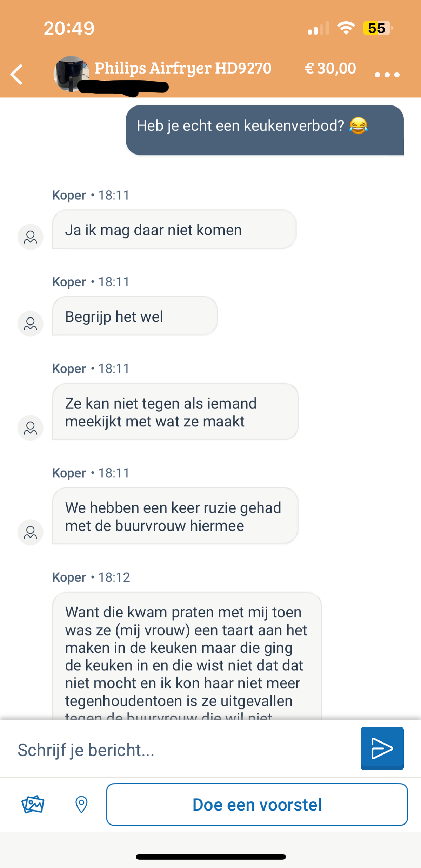
Task: Focus the "Schrijf je bericht..." input field
Action: pos(182,750)
